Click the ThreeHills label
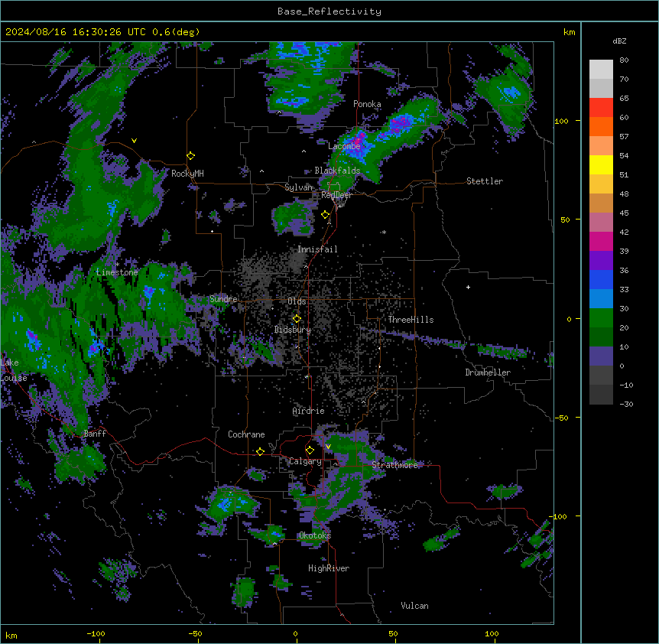 [411, 320]
